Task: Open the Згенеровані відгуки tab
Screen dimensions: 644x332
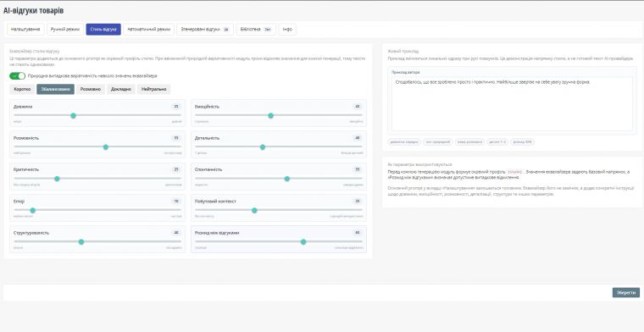Action: click(205, 30)
